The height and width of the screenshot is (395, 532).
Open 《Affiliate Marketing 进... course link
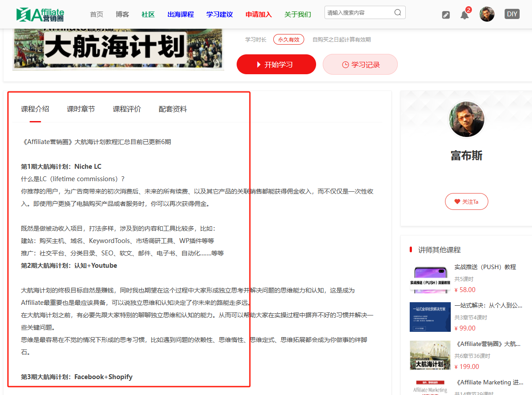coord(489,382)
